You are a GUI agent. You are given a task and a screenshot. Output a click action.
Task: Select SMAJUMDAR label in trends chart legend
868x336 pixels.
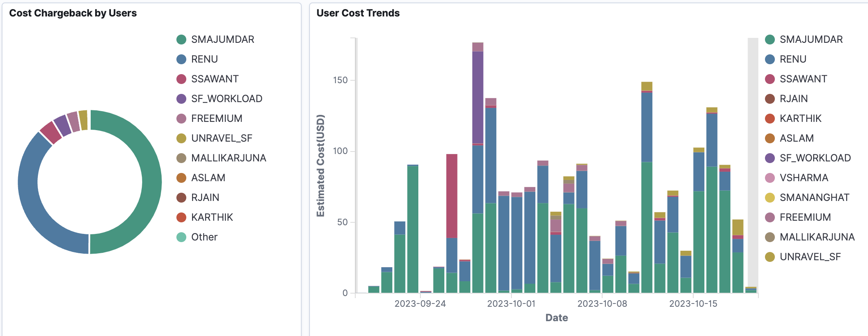tap(811, 40)
